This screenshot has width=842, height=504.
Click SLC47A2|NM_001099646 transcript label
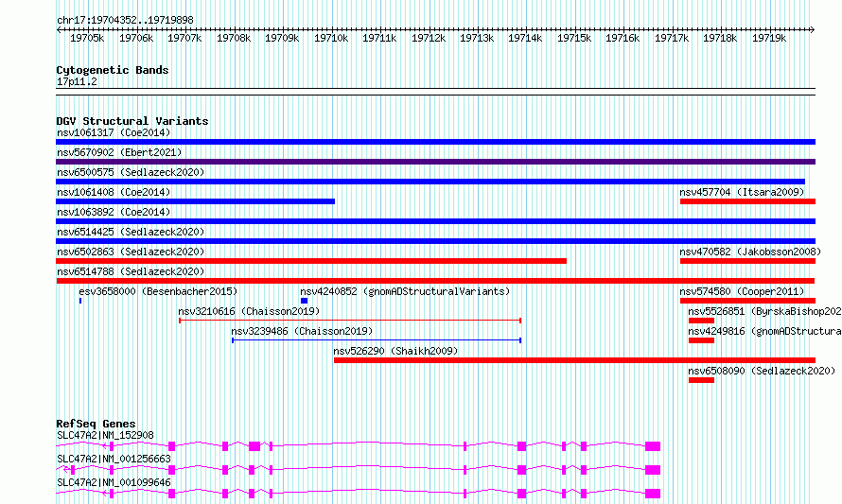(114, 482)
